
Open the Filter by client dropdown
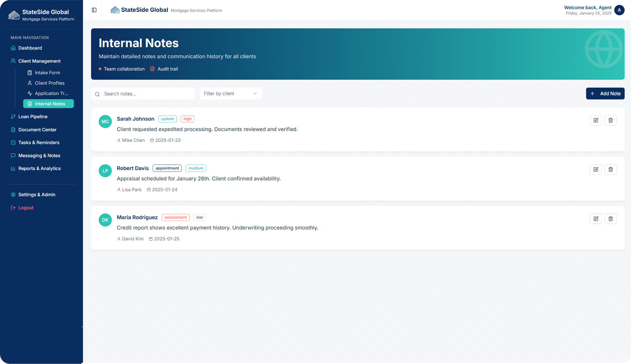point(230,94)
